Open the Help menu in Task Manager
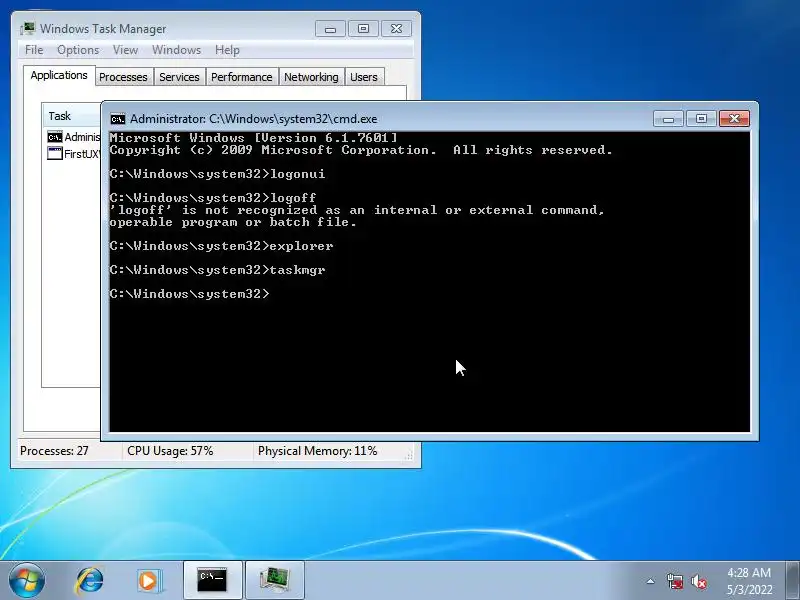The width and height of the screenshot is (800, 600). coord(227,50)
